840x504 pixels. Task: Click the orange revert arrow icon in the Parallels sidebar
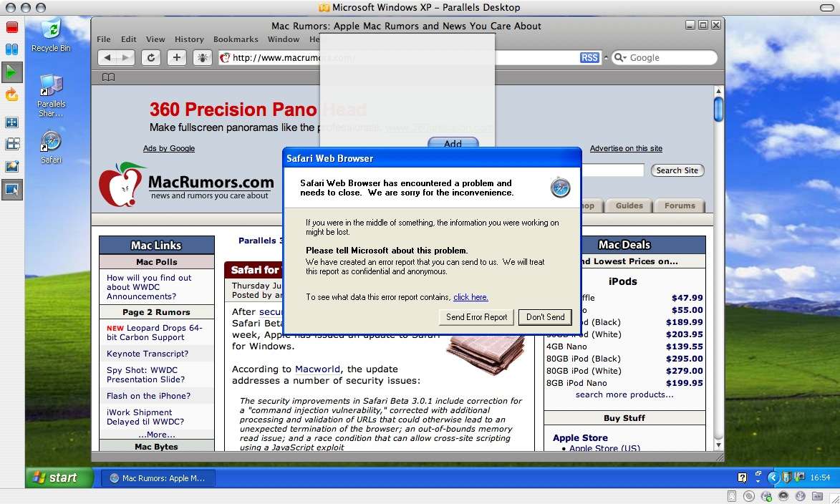pyautogui.click(x=11, y=95)
